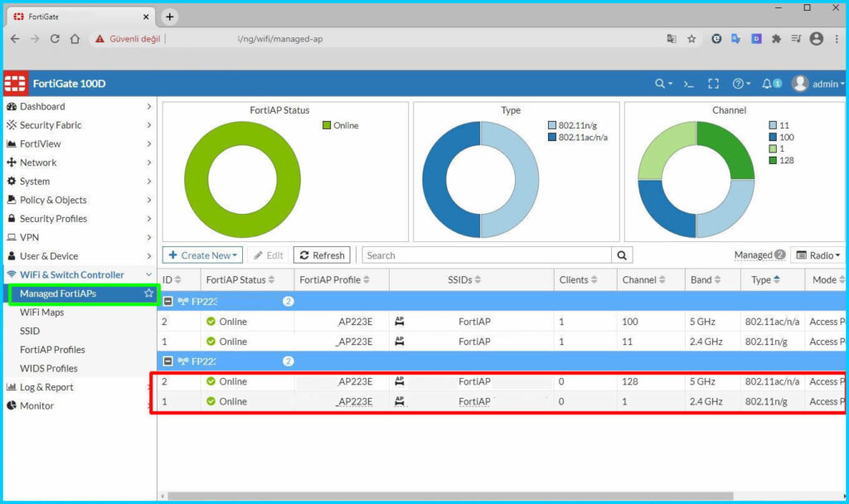The image size is (849, 504).
Task: Open the help question-mark menu
Action: pyautogui.click(x=741, y=84)
